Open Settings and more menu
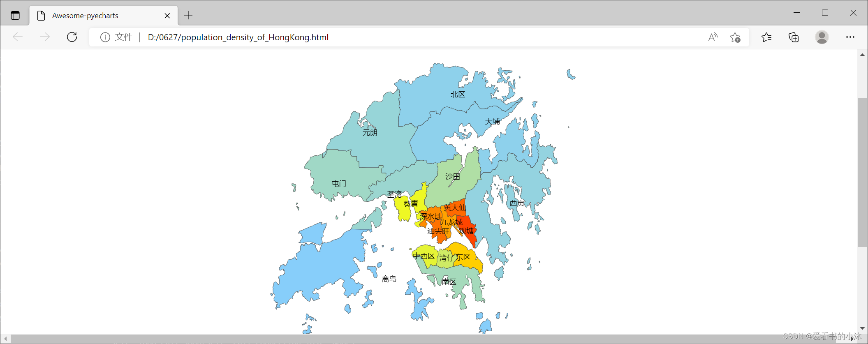Image resolution: width=868 pixels, height=344 pixels. click(850, 37)
